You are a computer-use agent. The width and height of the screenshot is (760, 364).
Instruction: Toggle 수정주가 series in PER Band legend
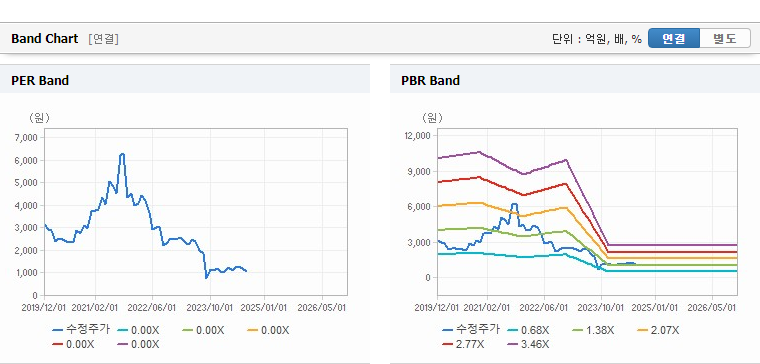(81, 330)
